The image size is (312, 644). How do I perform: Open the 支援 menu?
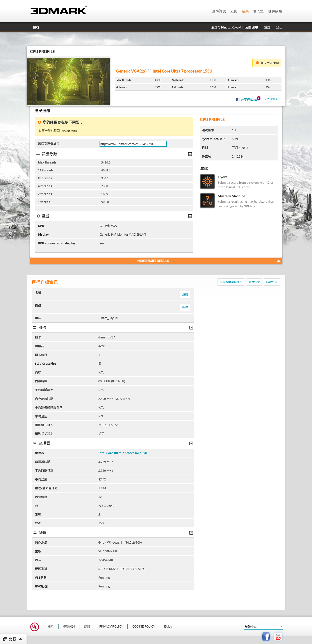coord(234,11)
